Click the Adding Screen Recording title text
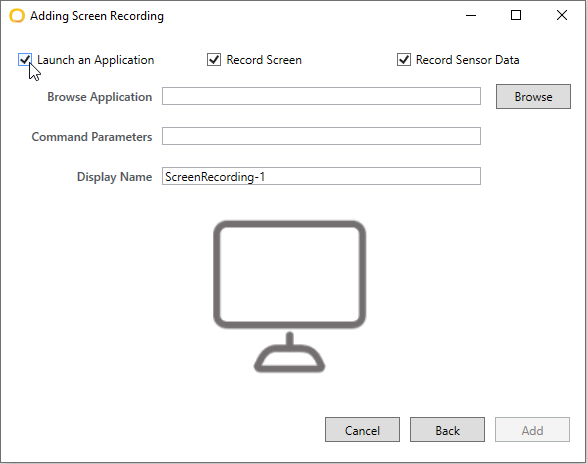This screenshot has height=464, width=587. click(x=97, y=16)
